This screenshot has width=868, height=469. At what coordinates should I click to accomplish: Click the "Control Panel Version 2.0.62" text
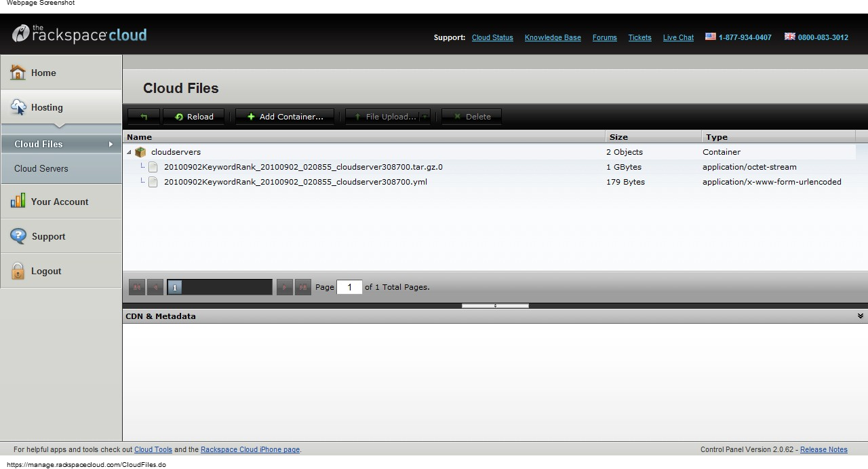[x=747, y=449]
